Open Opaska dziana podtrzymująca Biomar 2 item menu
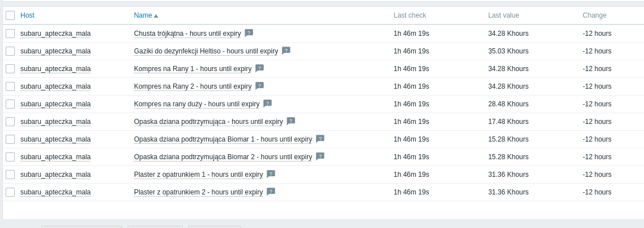This screenshot has height=228, width=644. pyautogui.click(x=222, y=157)
